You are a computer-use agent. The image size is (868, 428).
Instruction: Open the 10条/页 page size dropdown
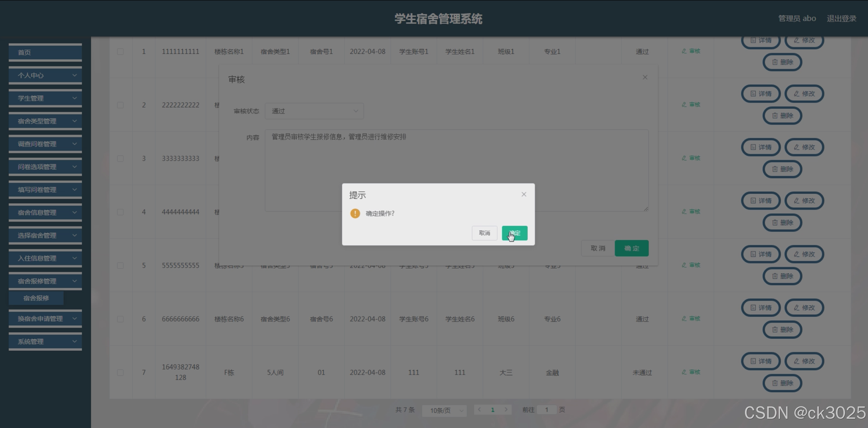click(444, 410)
